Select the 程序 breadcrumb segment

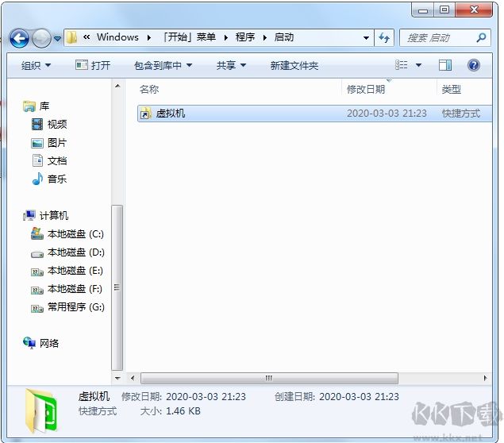tap(245, 37)
